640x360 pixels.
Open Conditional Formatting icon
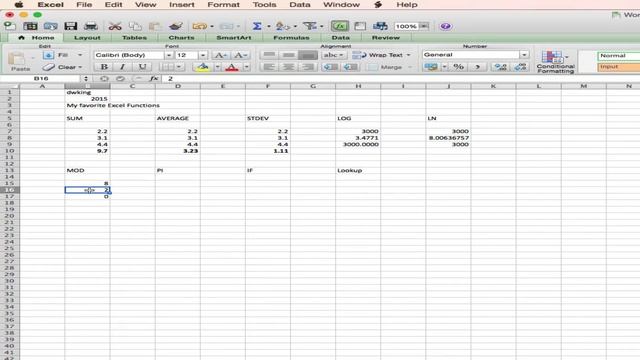pos(555,62)
